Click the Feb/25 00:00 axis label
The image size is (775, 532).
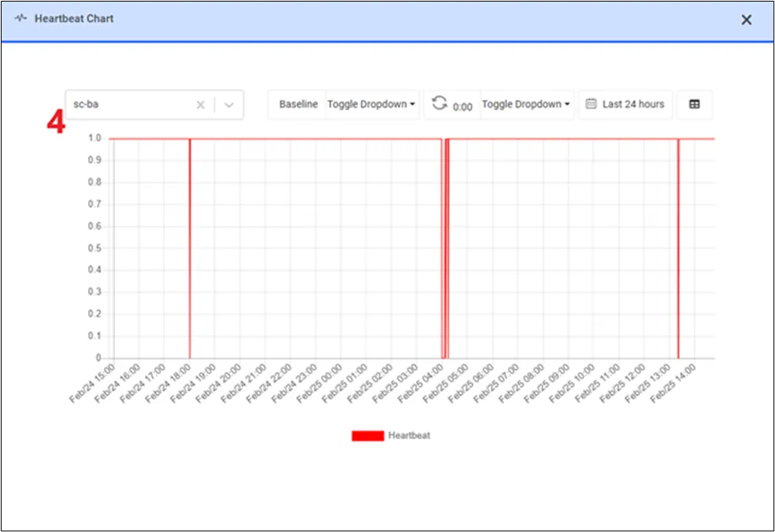(319, 384)
